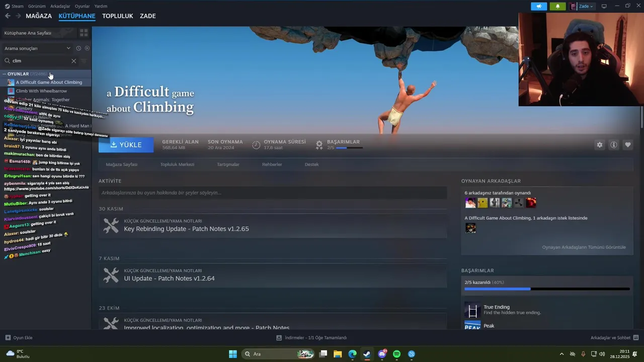Open the library grid view icon

pyautogui.click(x=84, y=33)
